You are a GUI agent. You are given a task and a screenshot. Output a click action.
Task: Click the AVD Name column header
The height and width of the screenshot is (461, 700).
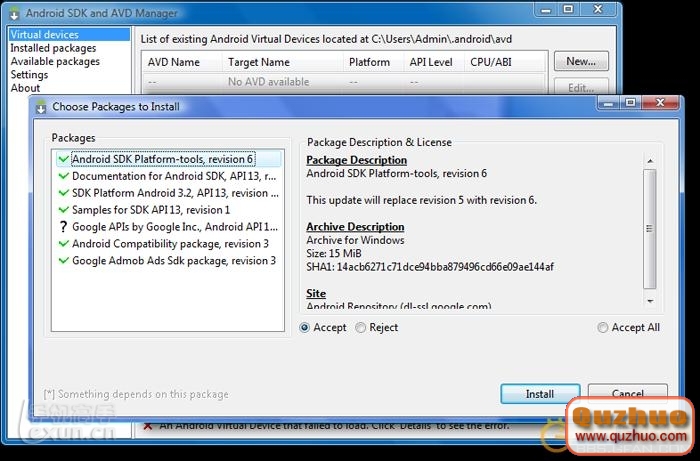click(x=182, y=62)
